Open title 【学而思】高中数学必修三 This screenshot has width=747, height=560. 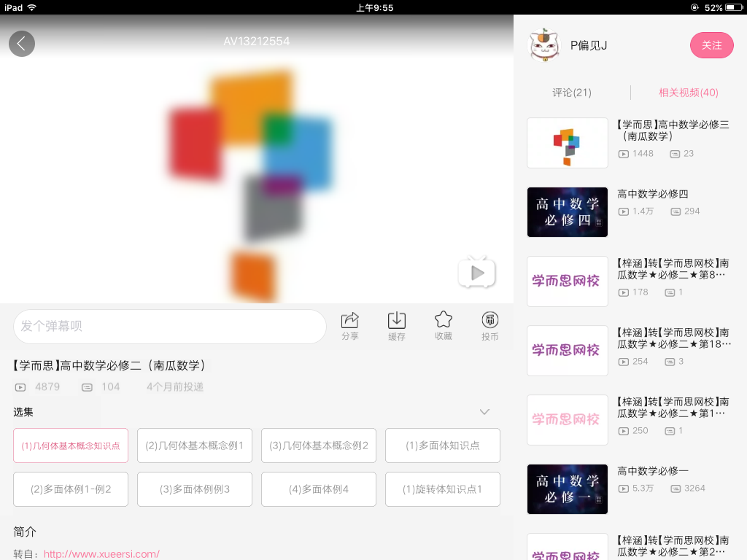673,130
